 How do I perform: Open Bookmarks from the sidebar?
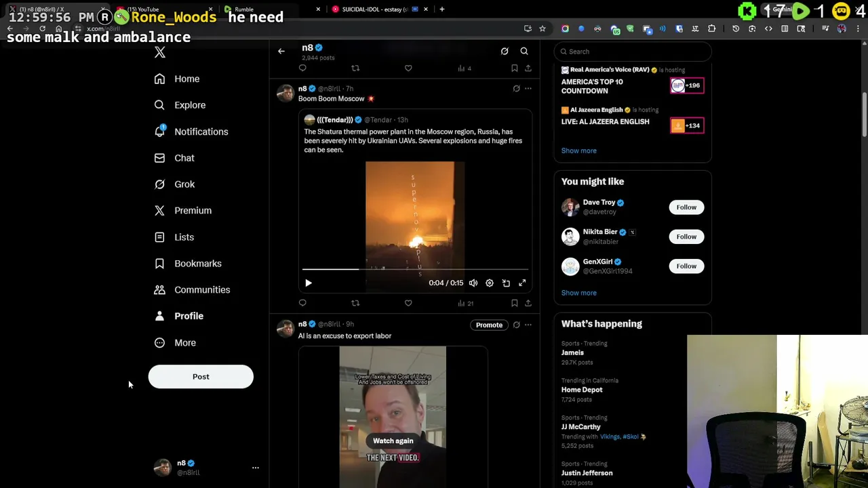click(x=188, y=264)
